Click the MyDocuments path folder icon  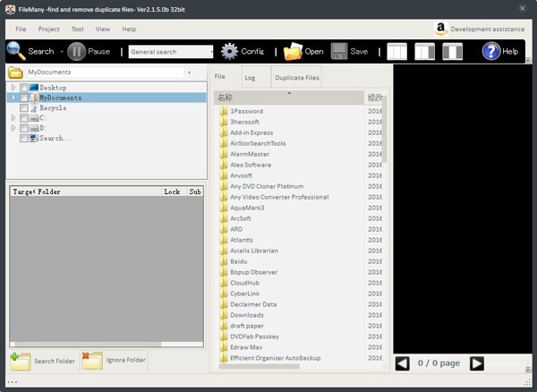pos(15,72)
